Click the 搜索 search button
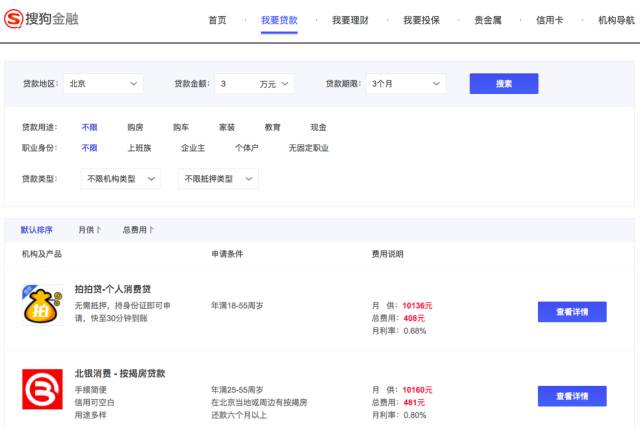The width and height of the screenshot is (640, 430). coord(504,84)
